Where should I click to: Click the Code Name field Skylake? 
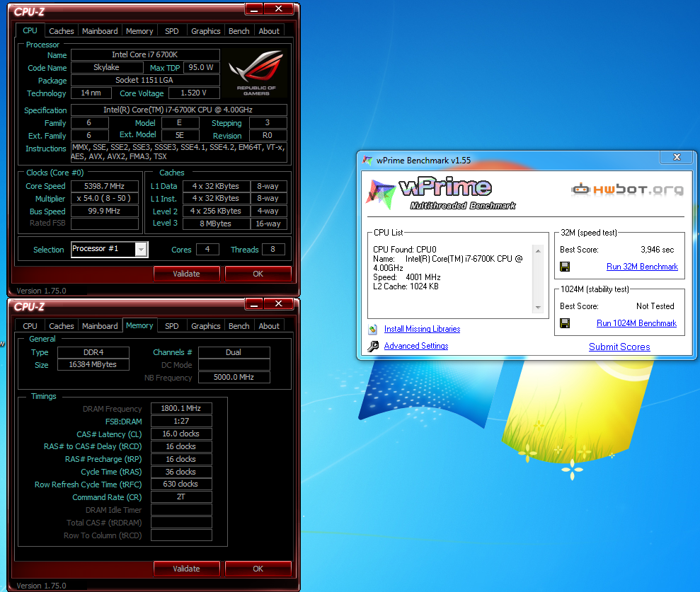107,68
